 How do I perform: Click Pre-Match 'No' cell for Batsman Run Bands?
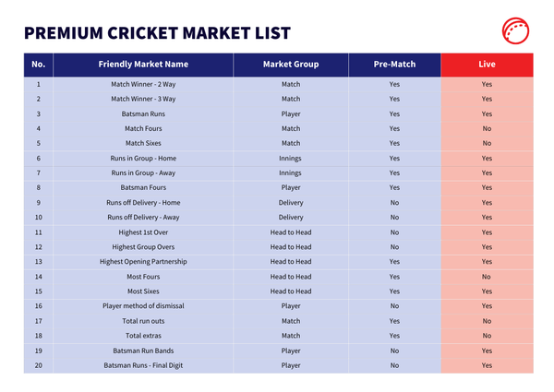(x=394, y=350)
